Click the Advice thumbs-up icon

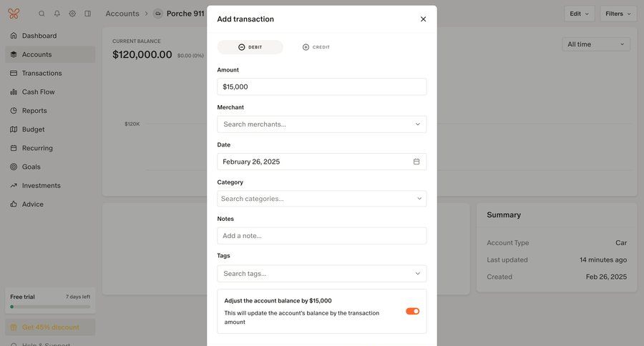[x=14, y=204]
